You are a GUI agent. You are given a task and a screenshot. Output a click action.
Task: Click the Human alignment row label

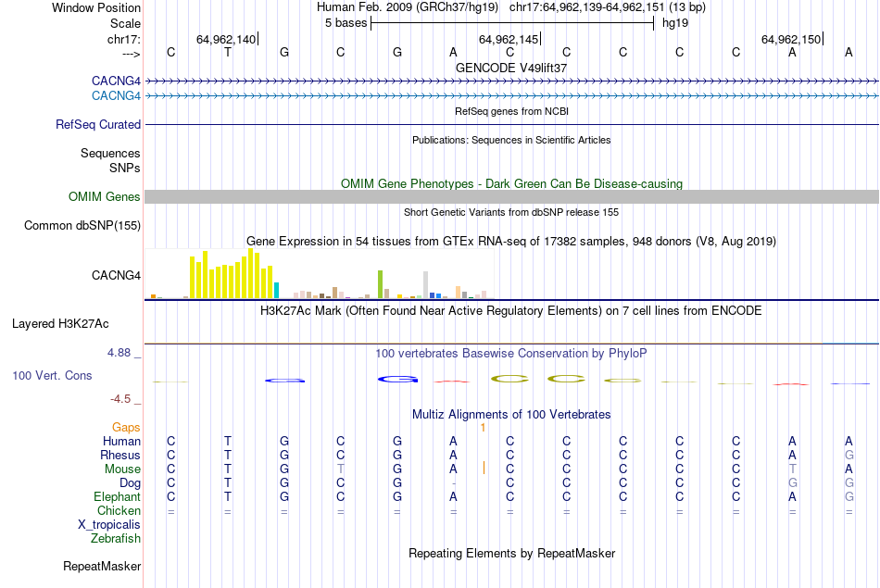pyautogui.click(x=121, y=442)
